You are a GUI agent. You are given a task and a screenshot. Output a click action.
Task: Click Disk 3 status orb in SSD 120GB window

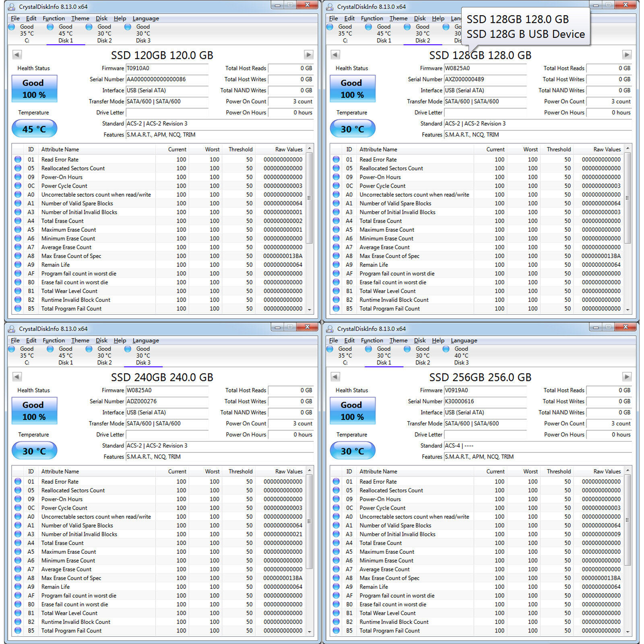(128, 27)
